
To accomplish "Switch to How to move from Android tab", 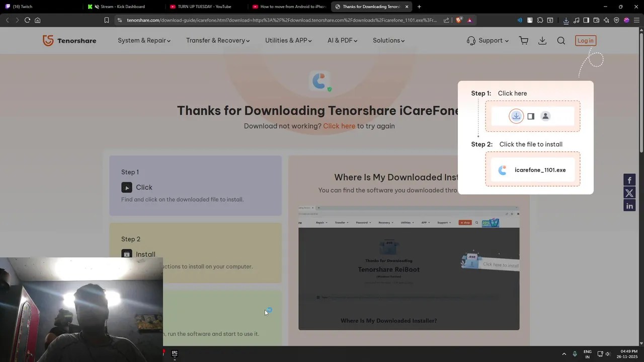I will coord(289,7).
